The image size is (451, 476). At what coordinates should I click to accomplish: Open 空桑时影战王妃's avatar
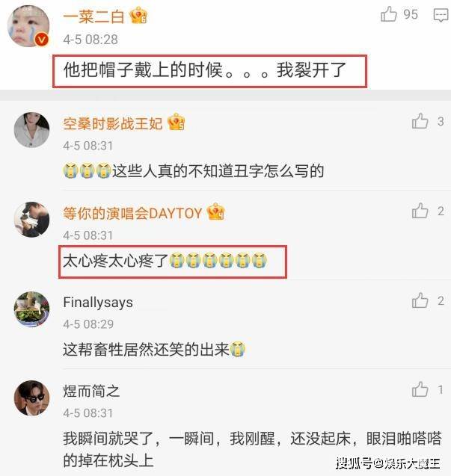pos(31,130)
